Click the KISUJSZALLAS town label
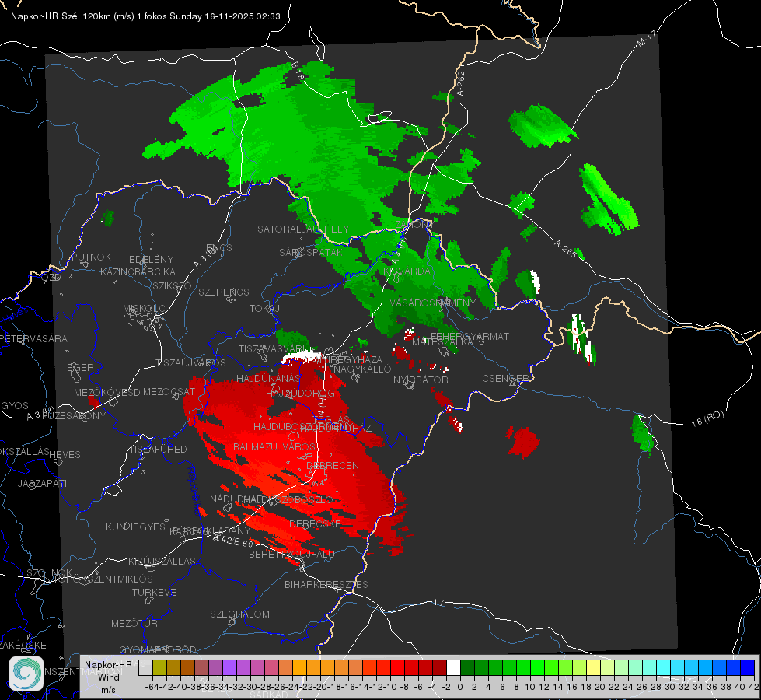The image size is (761, 700). [x=162, y=561]
